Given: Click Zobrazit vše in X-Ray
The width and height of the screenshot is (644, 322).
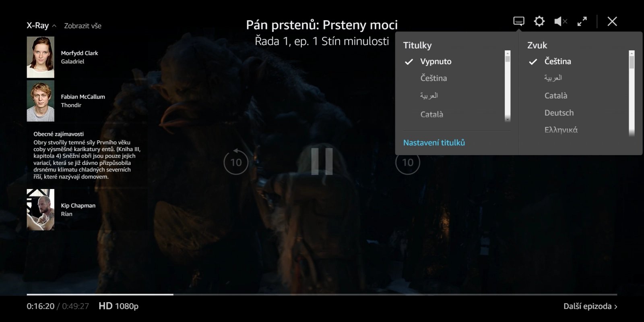Looking at the screenshot, I should point(83,26).
